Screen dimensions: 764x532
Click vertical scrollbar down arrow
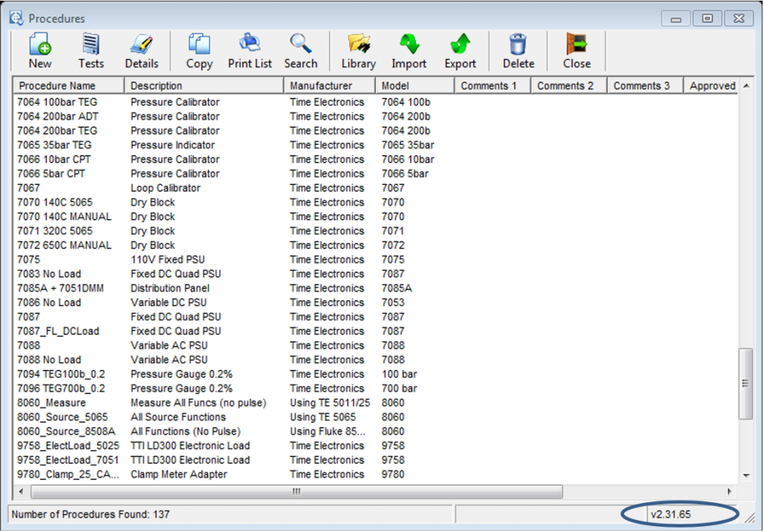coord(745,475)
